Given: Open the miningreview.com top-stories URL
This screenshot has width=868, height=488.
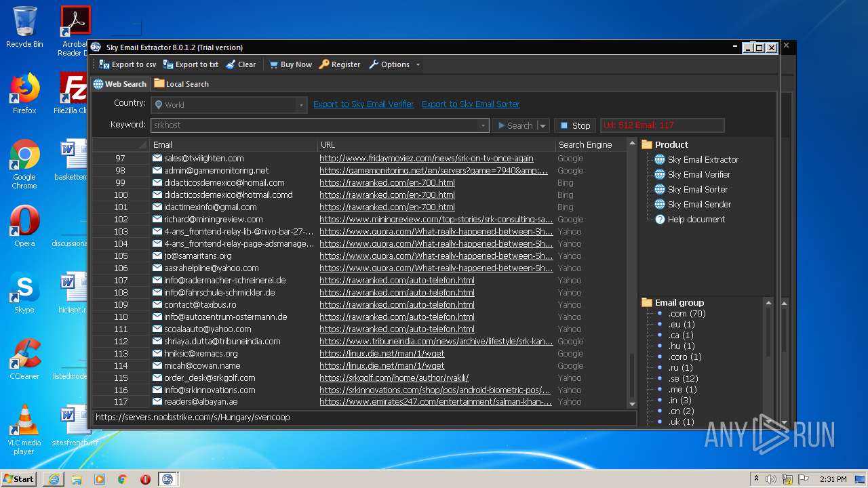Looking at the screenshot, I should pos(436,219).
